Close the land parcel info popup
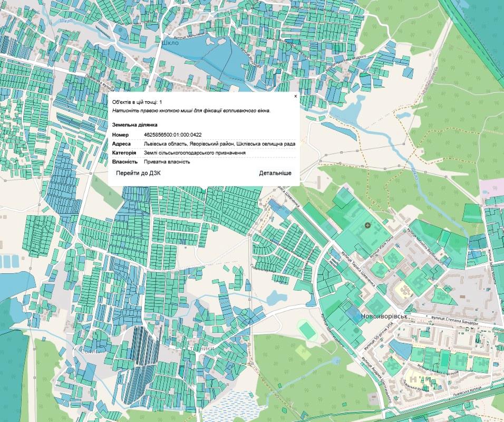 295,97
